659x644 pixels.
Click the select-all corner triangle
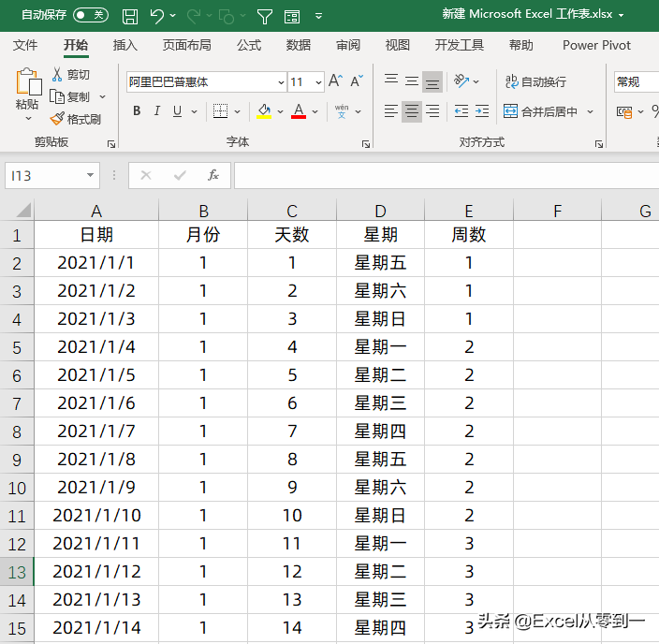[x=22, y=210]
